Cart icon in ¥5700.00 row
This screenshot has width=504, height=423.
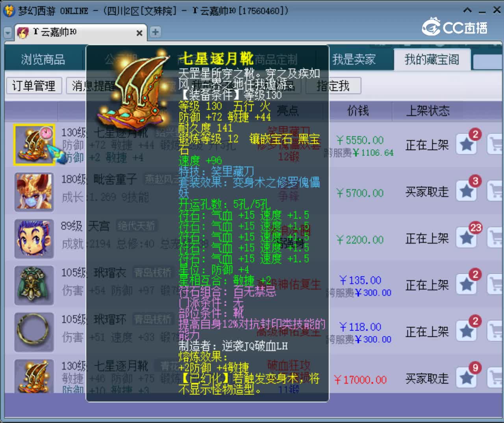pyautogui.click(x=495, y=191)
